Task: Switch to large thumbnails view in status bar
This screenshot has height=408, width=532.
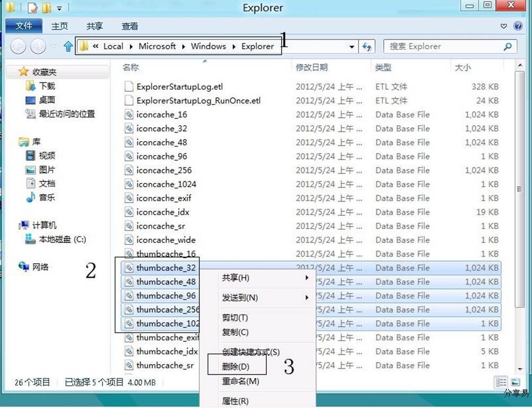Action: 515,381
